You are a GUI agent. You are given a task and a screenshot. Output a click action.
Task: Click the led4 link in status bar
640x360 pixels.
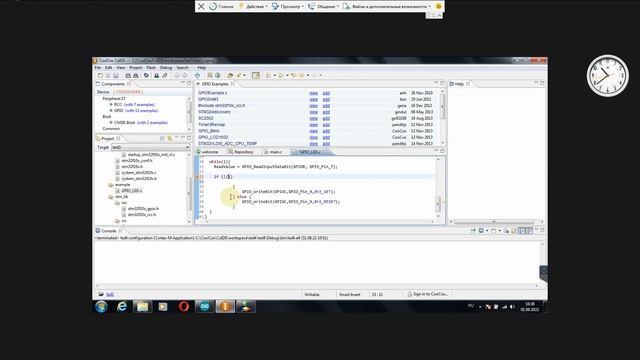[110, 294]
